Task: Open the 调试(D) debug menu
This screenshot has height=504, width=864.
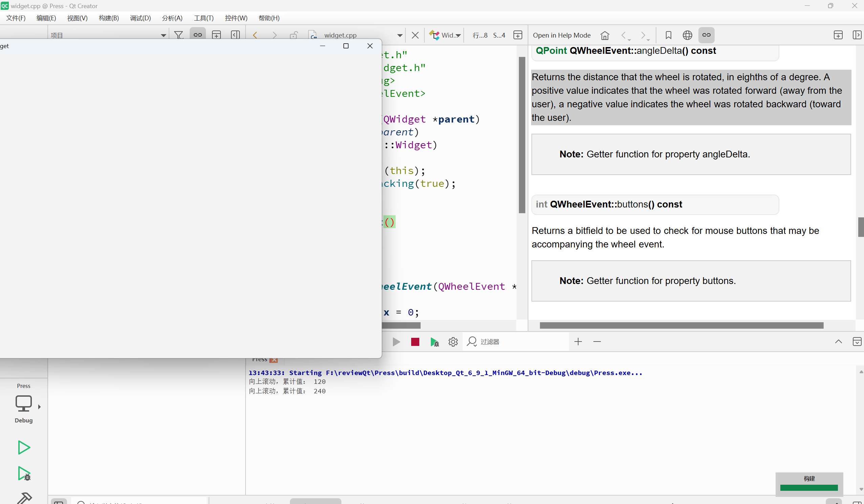Action: (140, 18)
